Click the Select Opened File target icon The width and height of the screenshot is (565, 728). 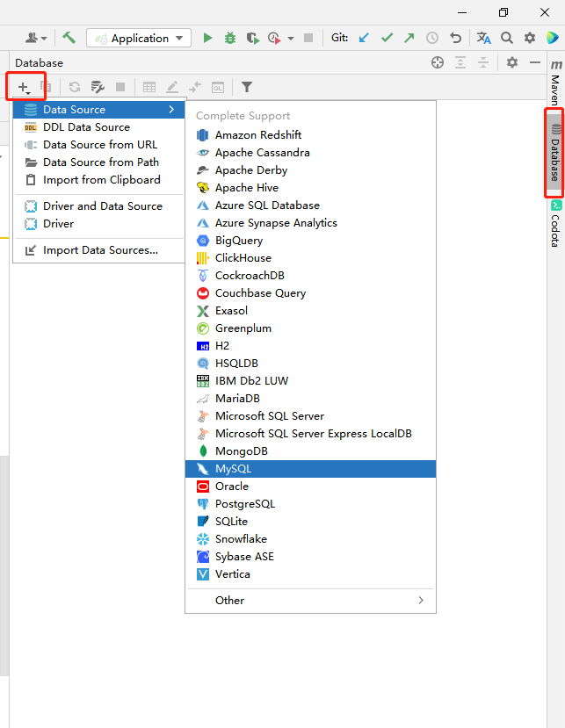pyautogui.click(x=438, y=62)
